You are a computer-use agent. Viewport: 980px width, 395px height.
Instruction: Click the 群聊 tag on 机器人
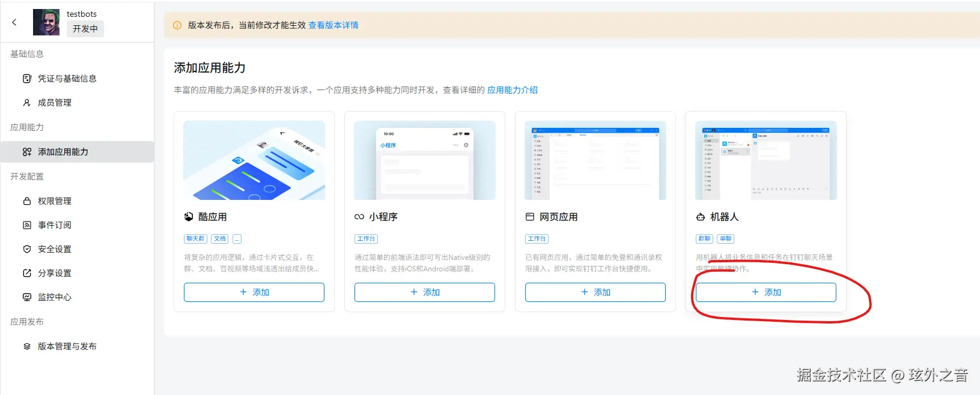704,239
